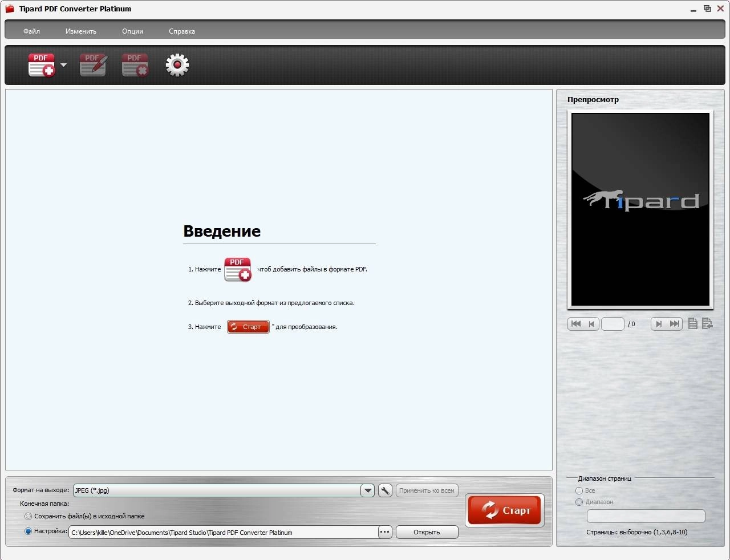Open the Add PDF dropdown arrow in toolbar

[x=63, y=65]
